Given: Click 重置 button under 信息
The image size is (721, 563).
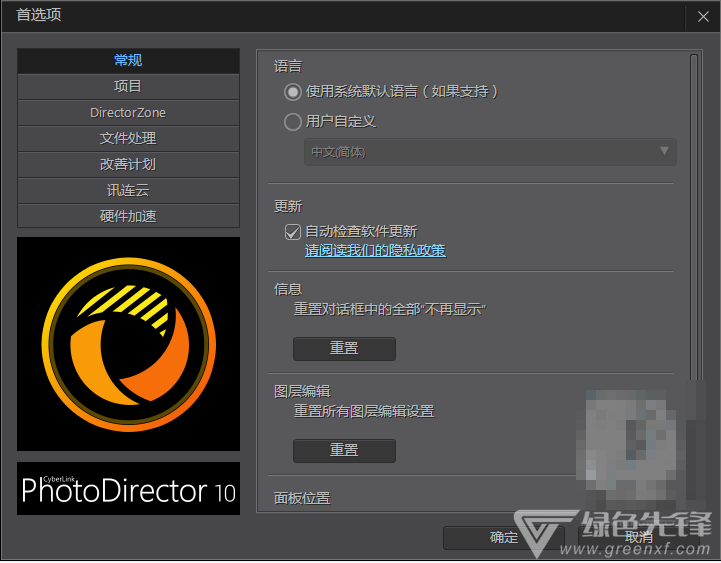Looking at the screenshot, I should click(x=344, y=349).
